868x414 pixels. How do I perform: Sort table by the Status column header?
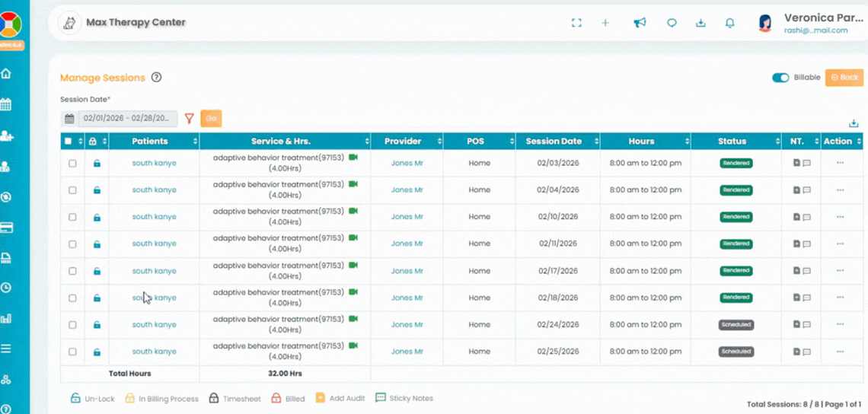click(736, 142)
